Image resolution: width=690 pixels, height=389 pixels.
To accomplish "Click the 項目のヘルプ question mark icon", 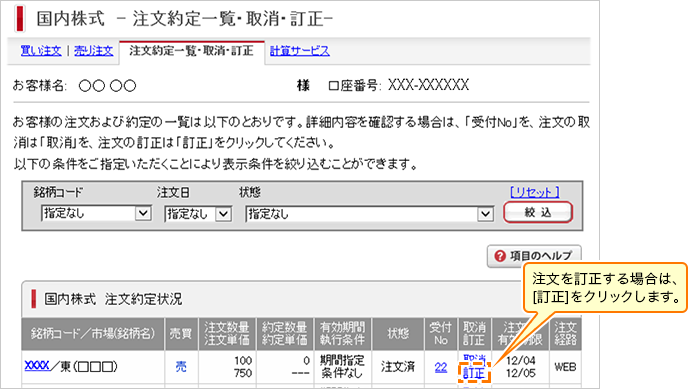I will coord(500,256).
